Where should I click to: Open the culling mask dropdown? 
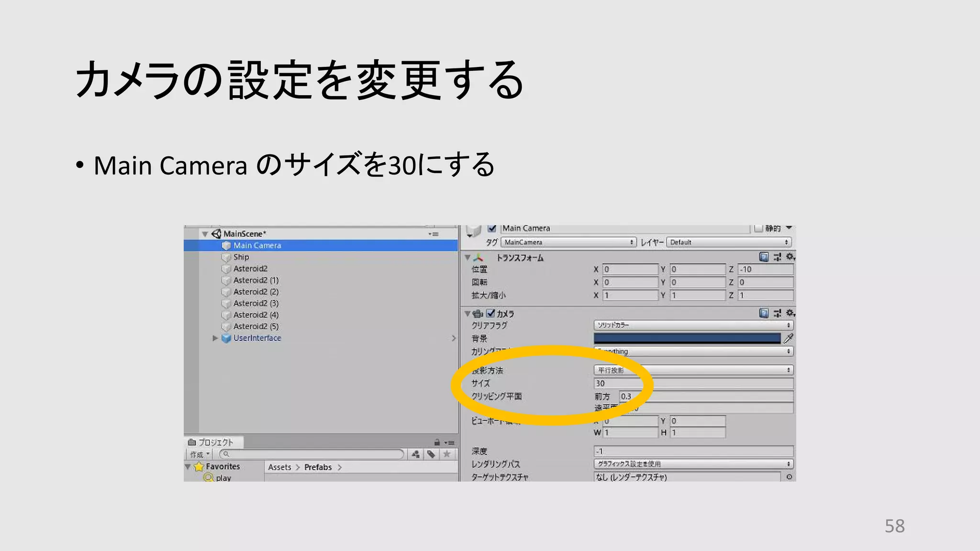(x=693, y=351)
